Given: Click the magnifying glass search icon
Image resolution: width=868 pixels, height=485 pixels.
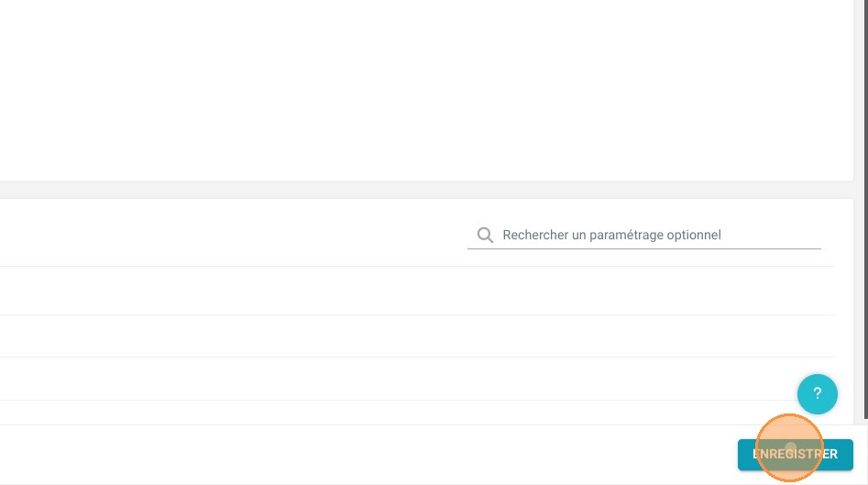Looking at the screenshot, I should (485, 235).
